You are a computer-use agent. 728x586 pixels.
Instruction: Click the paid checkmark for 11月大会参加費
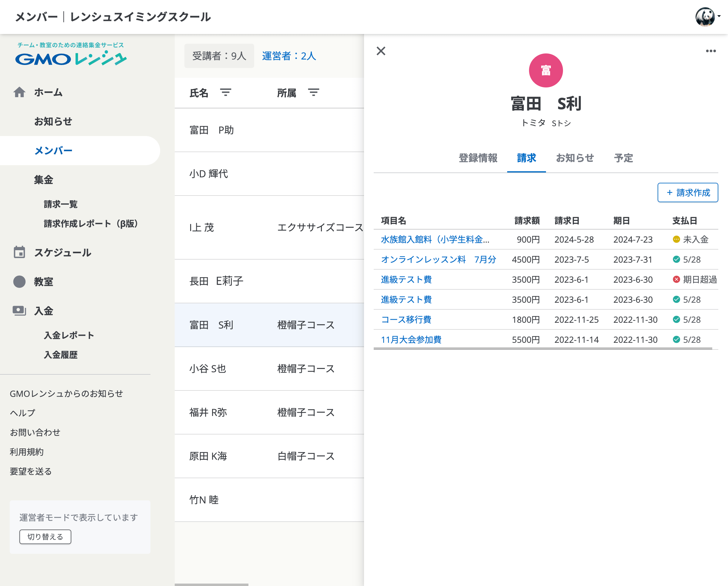[676, 340]
